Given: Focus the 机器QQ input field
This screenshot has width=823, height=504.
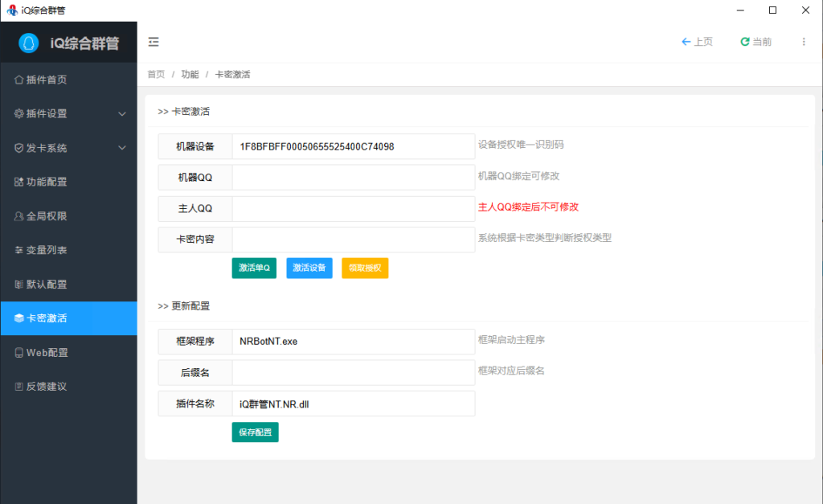Looking at the screenshot, I should pyautogui.click(x=354, y=178).
